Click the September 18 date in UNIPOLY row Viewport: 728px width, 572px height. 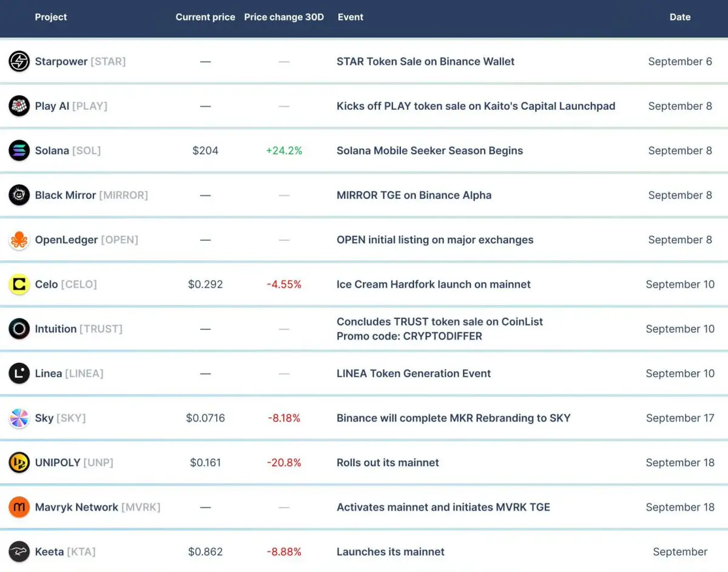pos(680,463)
